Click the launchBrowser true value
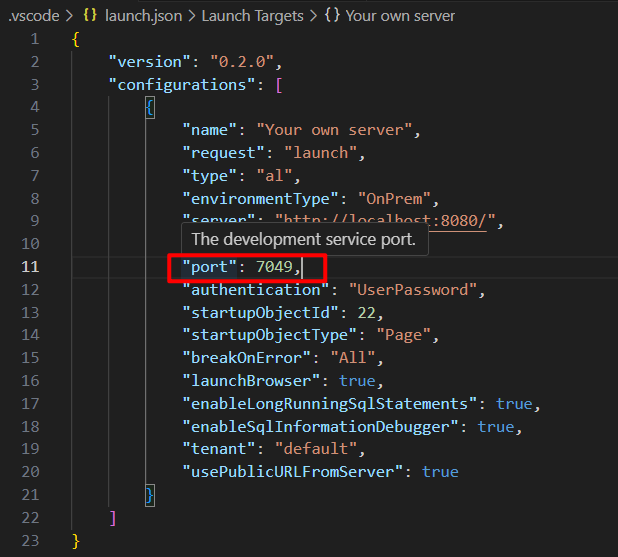 click(358, 381)
